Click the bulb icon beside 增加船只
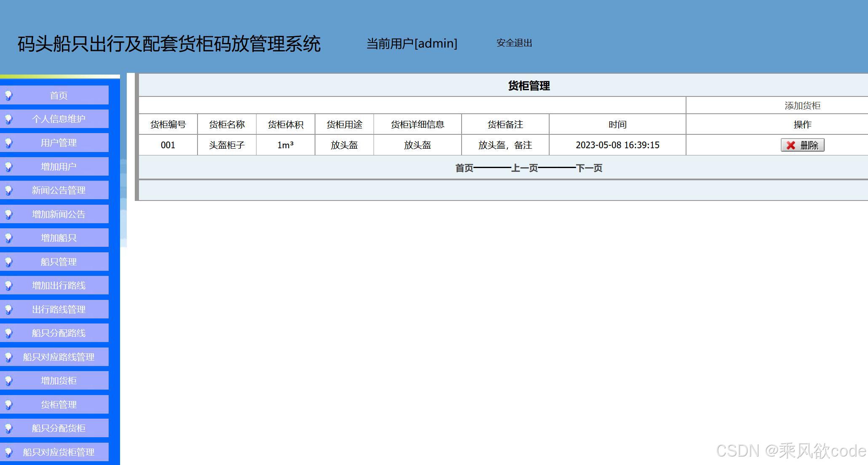Screen dimensions: 868x465 pyautogui.click(x=9, y=238)
